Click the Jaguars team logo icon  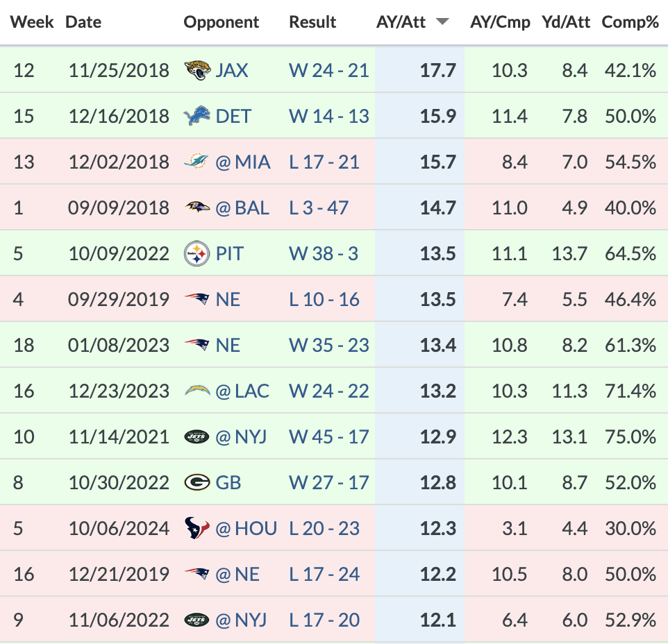197,70
